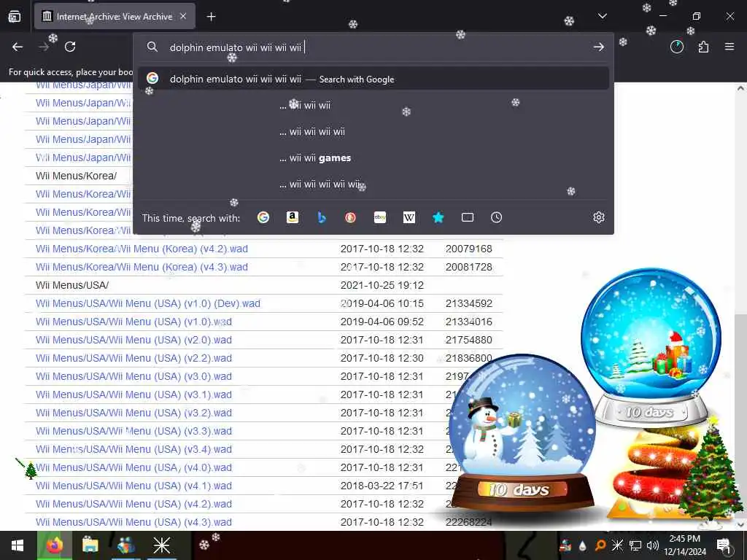Open Wii Menu (USA) (v2.0).wad link
This screenshot has height=560, width=747.
[x=133, y=340]
